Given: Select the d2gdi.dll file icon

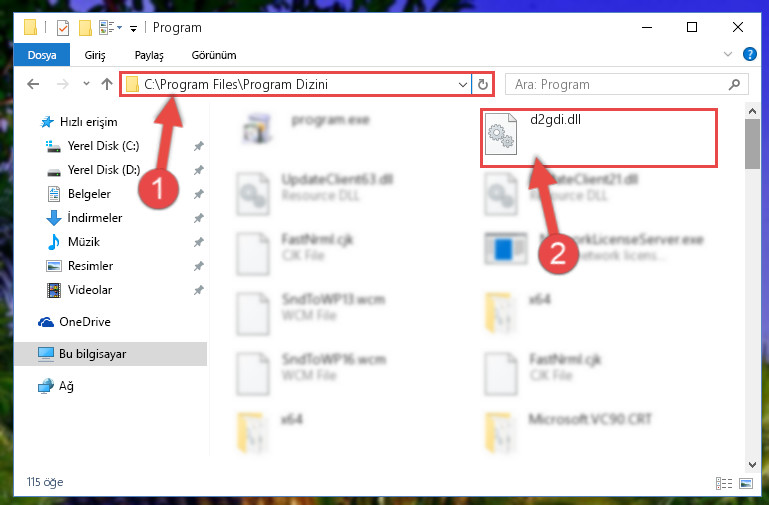Looking at the screenshot, I should pyautogui.click(x=500, y=133).
